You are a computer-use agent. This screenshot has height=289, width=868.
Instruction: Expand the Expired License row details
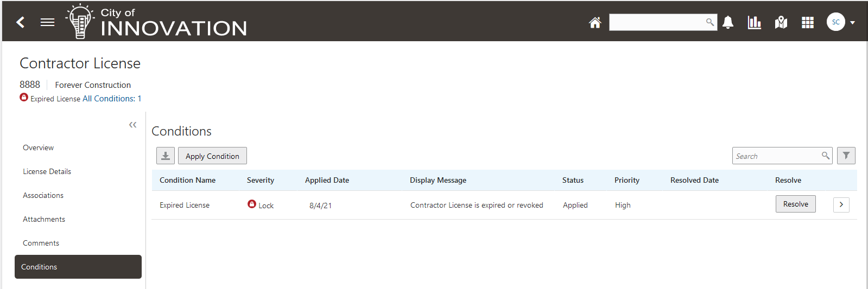click(x=841, y=204)
